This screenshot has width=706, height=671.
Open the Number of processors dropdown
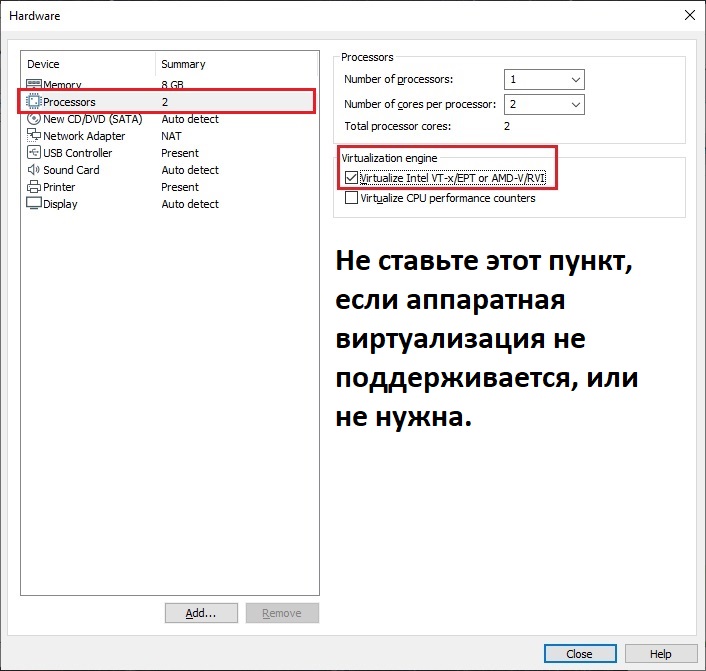point(544,80)
